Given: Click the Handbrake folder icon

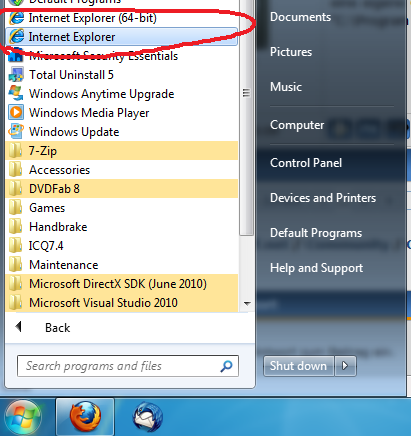Looking at the screenshot, I should [x=15, y=227].
